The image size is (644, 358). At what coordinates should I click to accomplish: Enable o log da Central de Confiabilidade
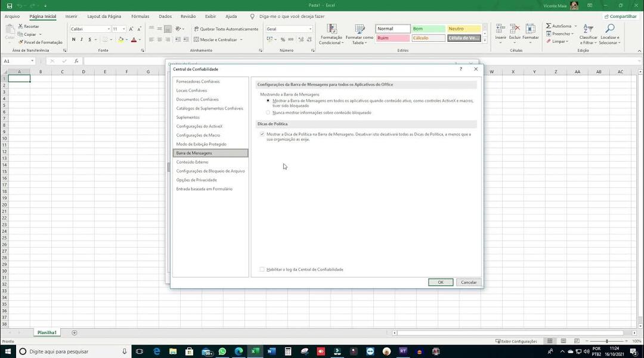click(x=262, y=269)
